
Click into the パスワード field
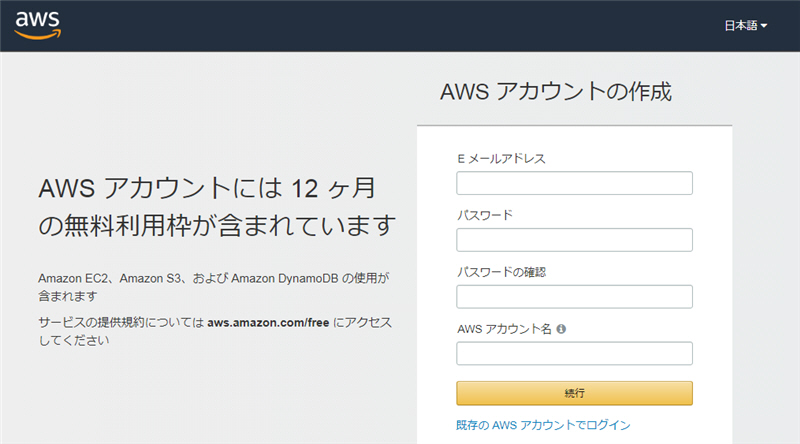tap(574, 240)
